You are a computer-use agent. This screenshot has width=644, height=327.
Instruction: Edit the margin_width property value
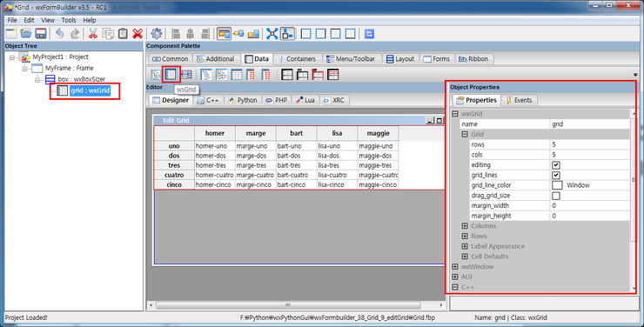(589, 205)
